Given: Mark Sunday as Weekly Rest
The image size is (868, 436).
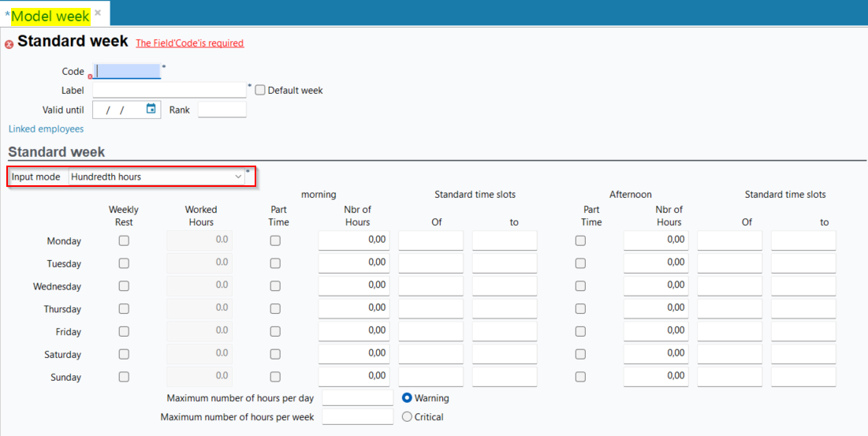Looking at the screenshot, I should pos(124,377).
